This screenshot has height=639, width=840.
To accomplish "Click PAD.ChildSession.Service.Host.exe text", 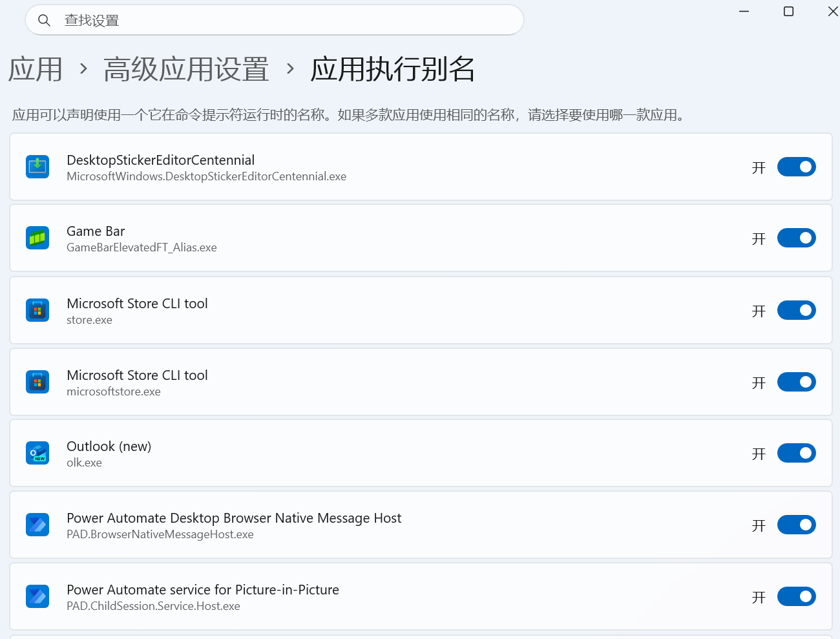I will click(153, 606).
